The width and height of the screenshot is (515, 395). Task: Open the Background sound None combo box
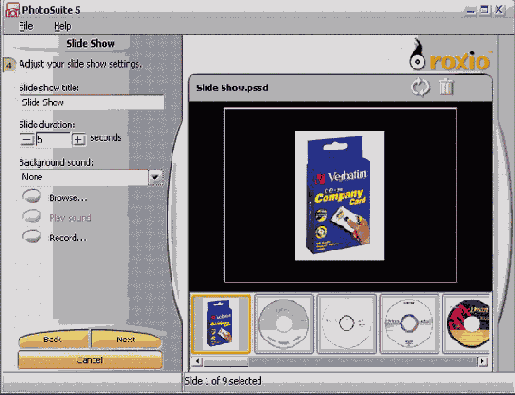coord(91,177)
